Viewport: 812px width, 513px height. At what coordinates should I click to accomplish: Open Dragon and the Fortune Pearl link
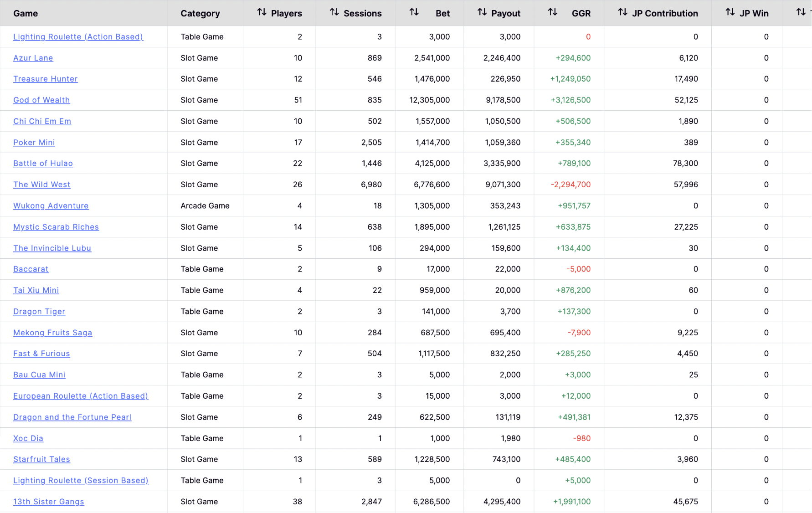tap(72, 417)
